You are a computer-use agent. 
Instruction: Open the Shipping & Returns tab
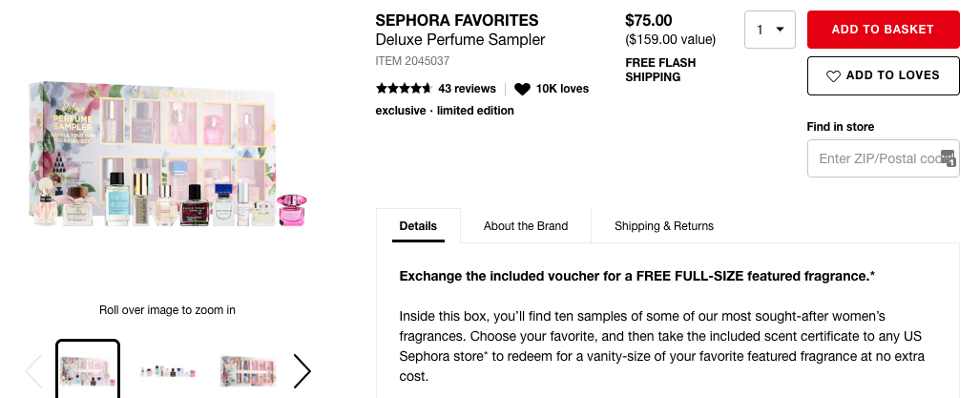[664, 226]
